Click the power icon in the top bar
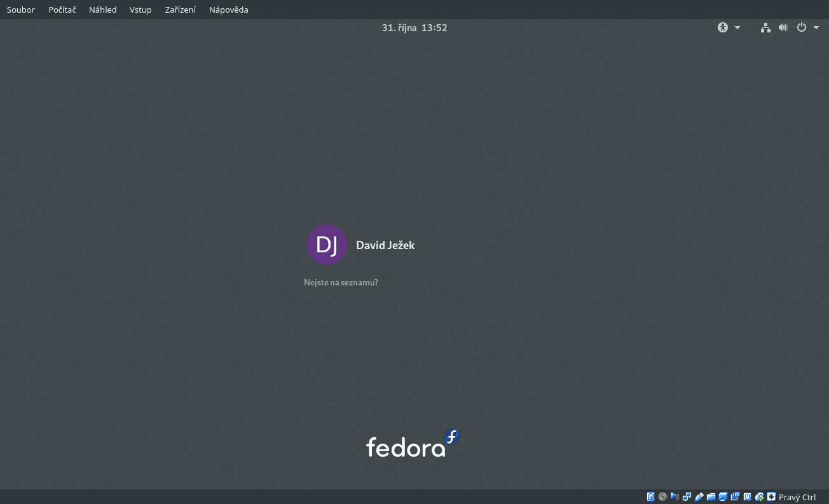The height and width of the screenshot is (504, 829). [x=802, y=27]
